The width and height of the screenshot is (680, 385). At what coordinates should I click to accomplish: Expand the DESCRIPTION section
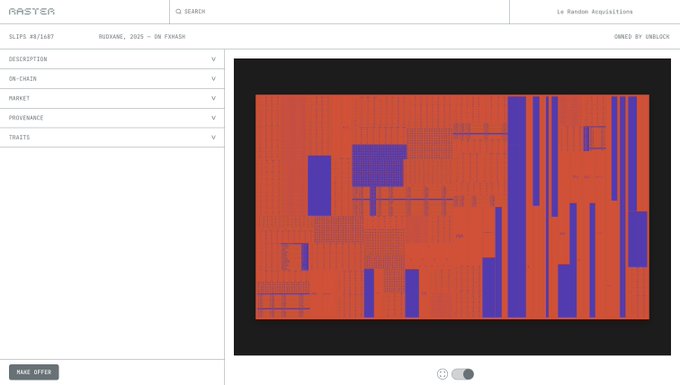[x=112, y=59]
